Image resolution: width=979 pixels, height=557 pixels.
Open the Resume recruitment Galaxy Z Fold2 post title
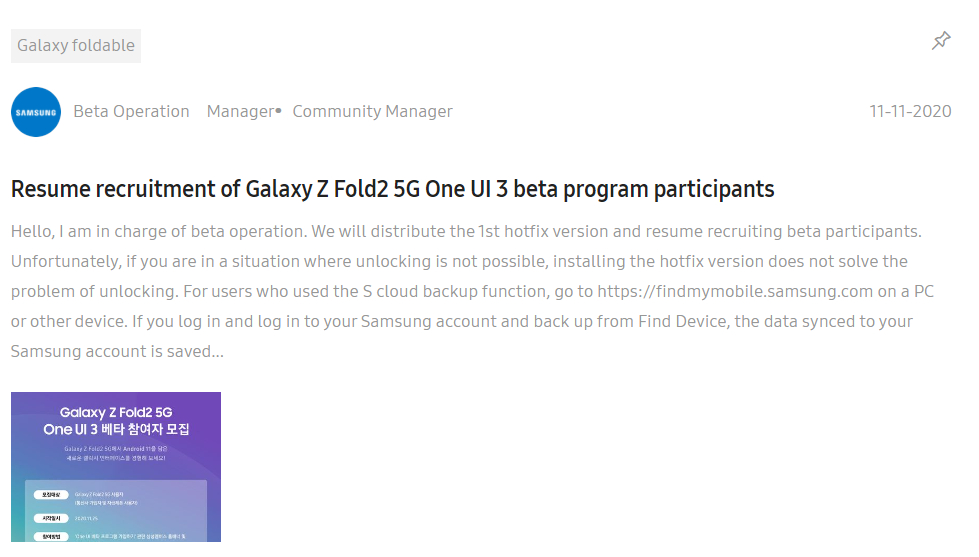(392, 189)
